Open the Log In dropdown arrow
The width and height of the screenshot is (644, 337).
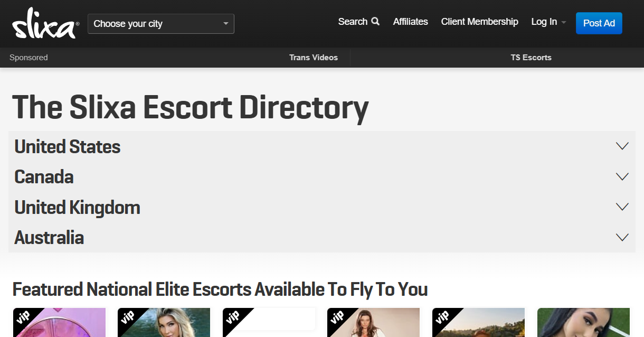click(x=564, y=23)
